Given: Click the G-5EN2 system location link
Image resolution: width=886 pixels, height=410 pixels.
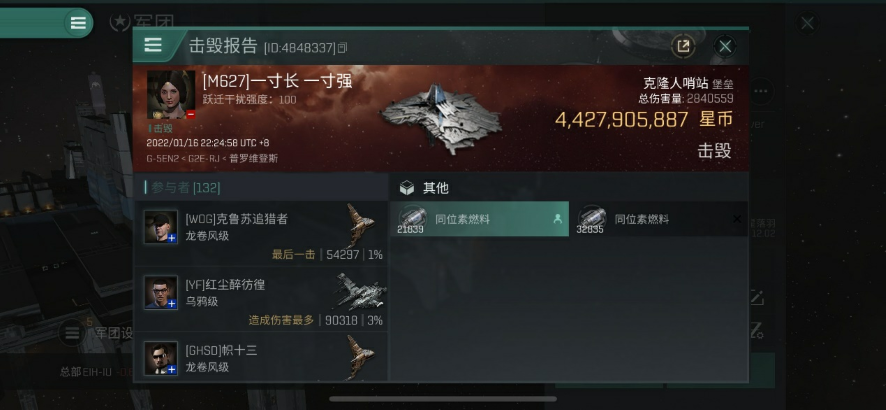Looking at the screenshot, I should (159, 159).
